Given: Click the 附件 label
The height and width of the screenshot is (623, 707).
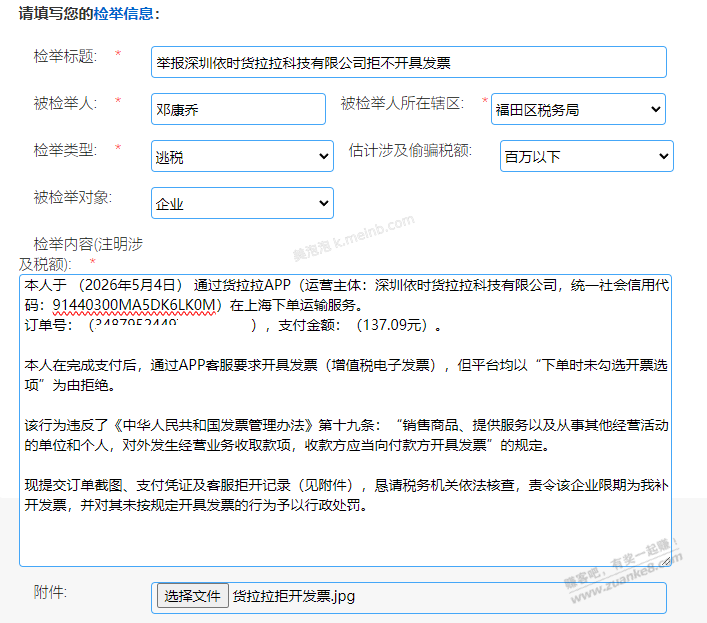Looking at the screenshot, I should (50, 592).
